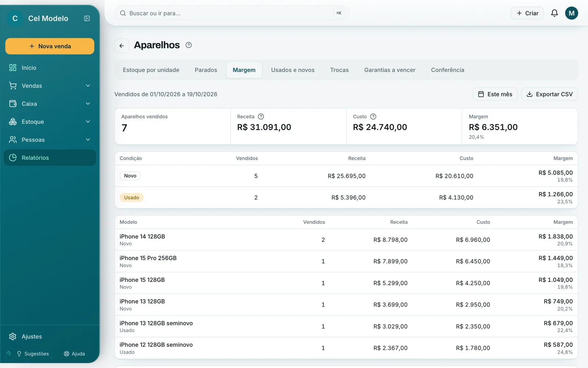This screenshot has height=368, width=588.
Task: Open the notifications bell
Action: click(x=554, y=13)
